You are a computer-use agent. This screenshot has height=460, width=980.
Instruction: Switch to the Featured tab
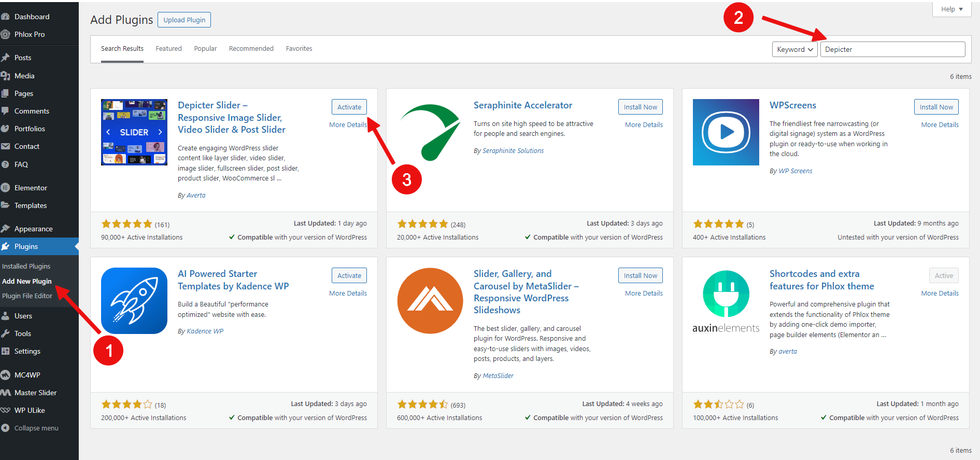(169, 49)
